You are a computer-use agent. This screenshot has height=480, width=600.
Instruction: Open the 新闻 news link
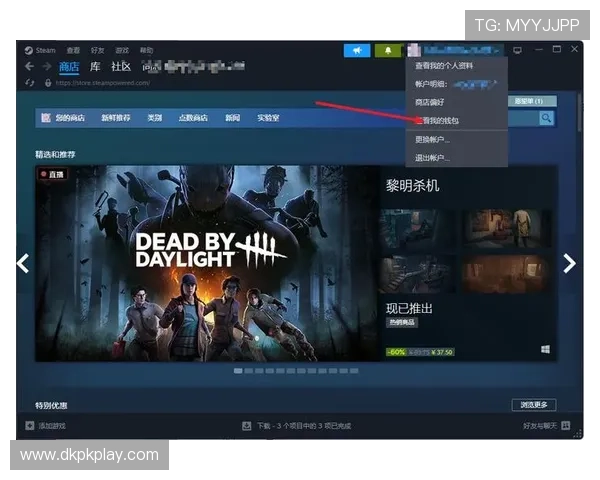(x=232, y=118)
